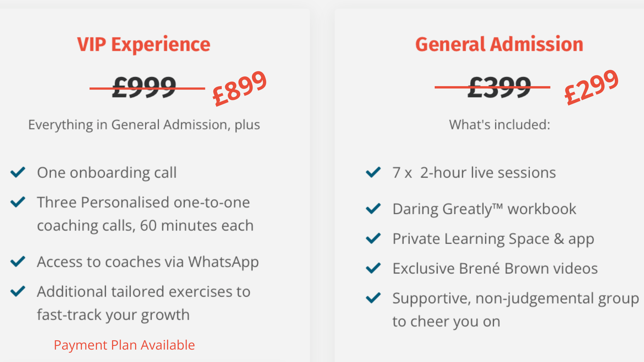Click the crossed-out £999 price

coord(144,87)
